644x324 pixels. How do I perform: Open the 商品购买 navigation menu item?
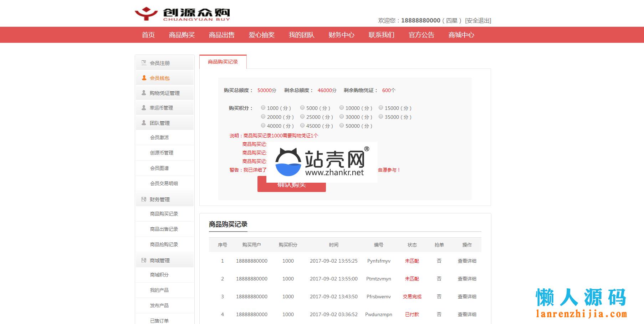click(x=182, y=35)
